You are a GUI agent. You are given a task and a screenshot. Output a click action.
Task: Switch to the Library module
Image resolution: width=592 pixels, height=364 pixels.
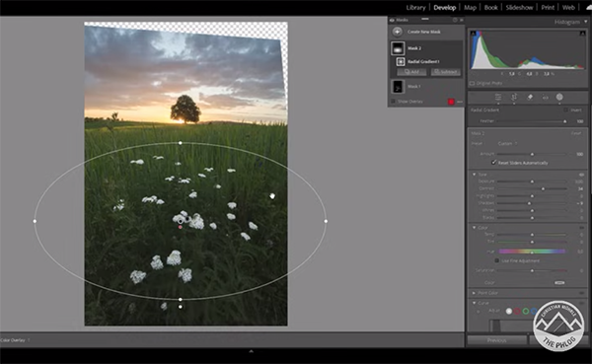click(x=415, y=7)
